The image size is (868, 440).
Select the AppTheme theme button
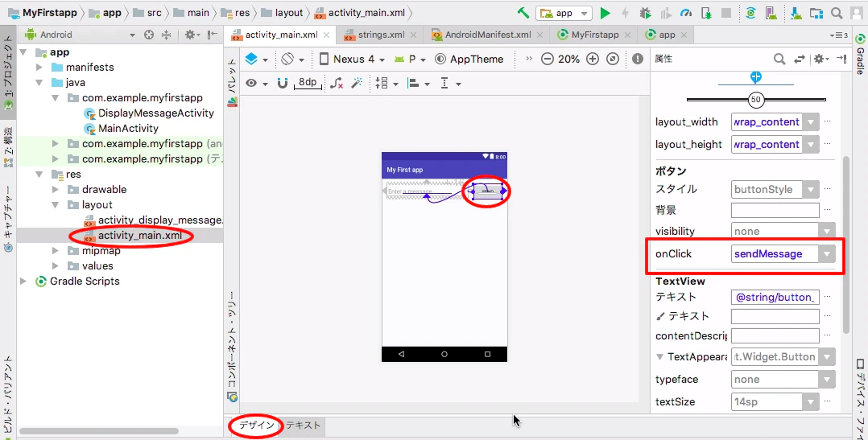tap(469, 59)
